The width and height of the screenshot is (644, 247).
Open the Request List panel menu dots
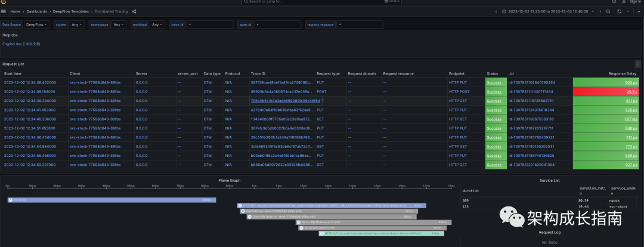[637, 64]
